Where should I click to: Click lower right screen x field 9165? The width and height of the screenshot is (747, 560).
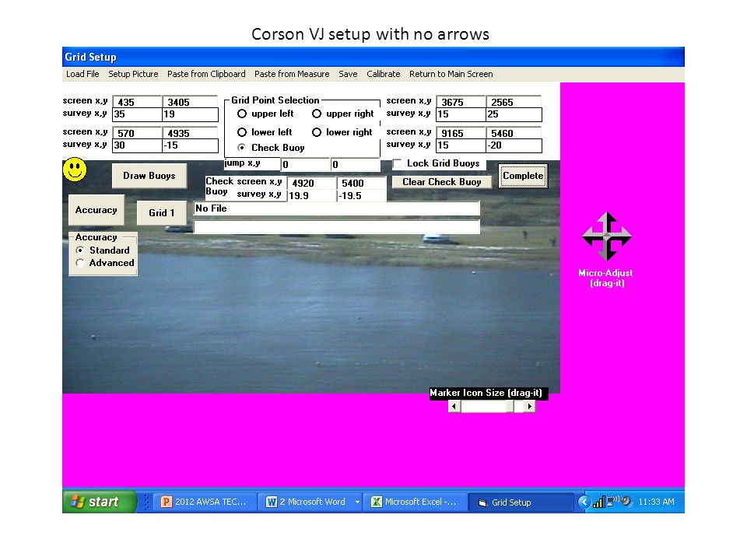[461, 133]
